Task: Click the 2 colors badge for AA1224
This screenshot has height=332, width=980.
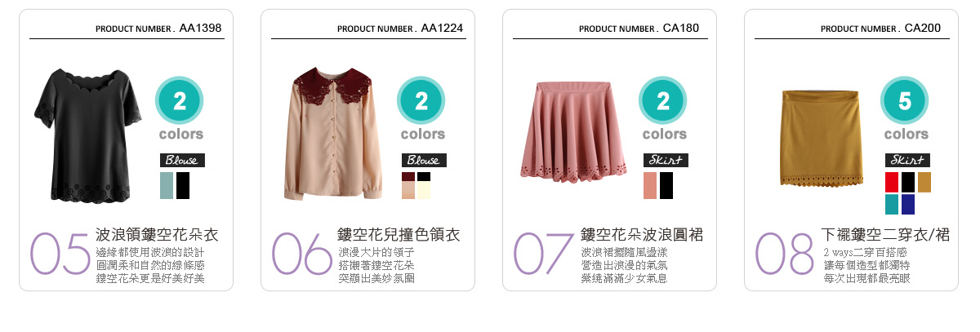Action: 422,108
